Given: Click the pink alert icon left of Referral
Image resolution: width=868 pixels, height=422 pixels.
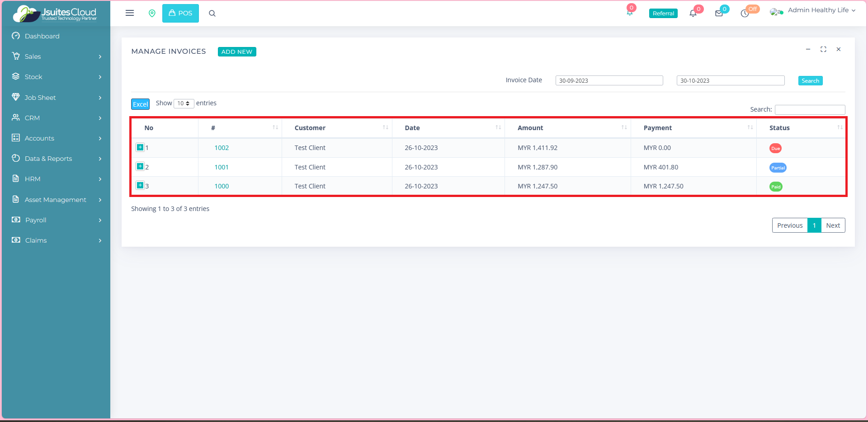Looking at the screenshot, I should [629, 12].
